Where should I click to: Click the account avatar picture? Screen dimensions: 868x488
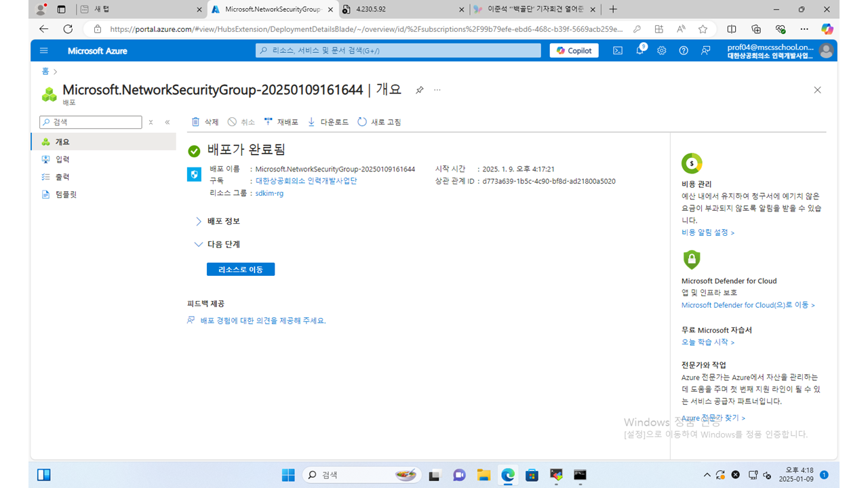pyautogui.click(x=825, y=51)
